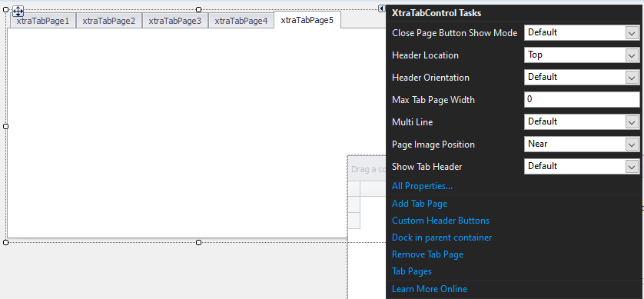The height and width of the screenshot is (299, 644).
Task: Select the bottom-middle resize handle
Action: pos(199,243)
